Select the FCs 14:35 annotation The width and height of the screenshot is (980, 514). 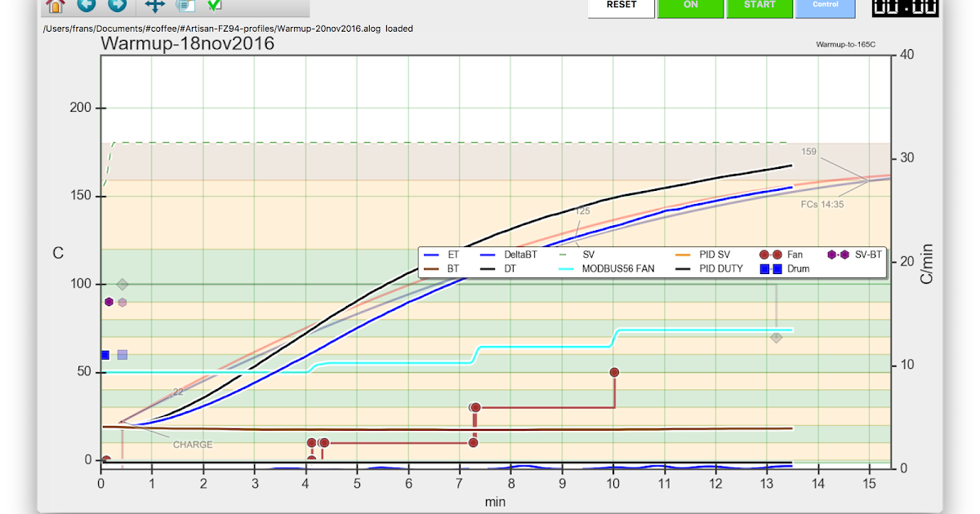[822, 204]
